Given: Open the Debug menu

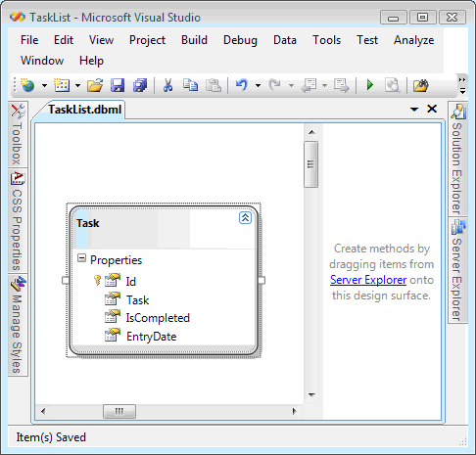Looking at the screenshot, I should [240, 40].
